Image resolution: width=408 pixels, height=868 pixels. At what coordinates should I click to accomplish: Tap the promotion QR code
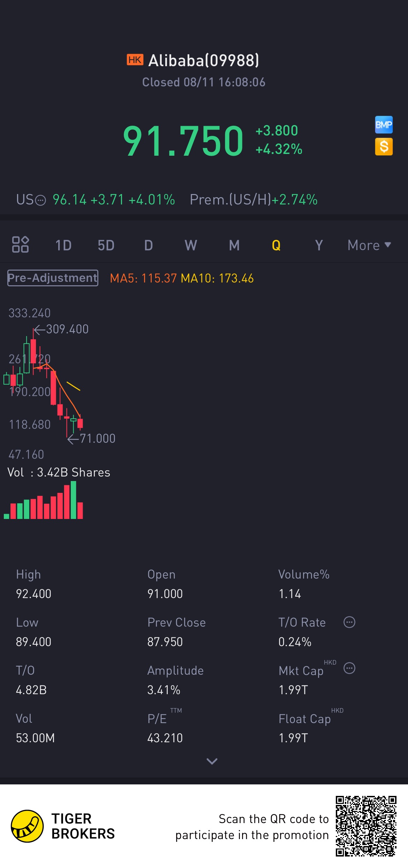point(366,826)
